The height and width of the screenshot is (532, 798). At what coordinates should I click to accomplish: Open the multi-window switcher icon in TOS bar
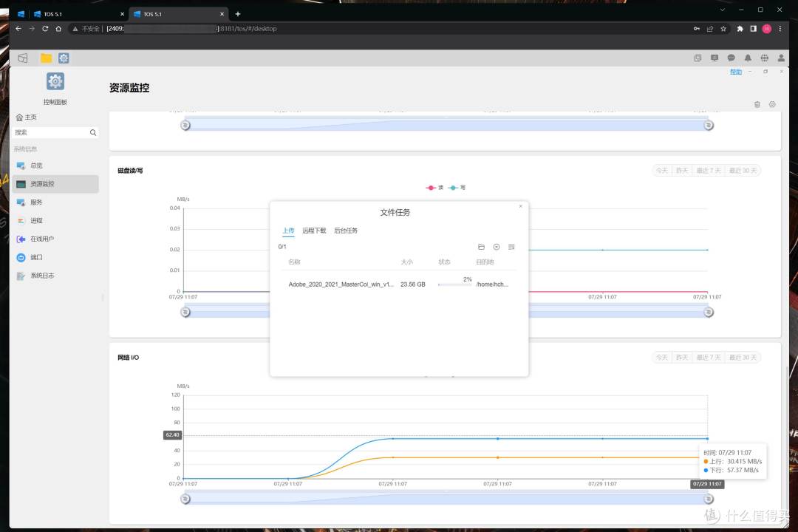point(698,58)
